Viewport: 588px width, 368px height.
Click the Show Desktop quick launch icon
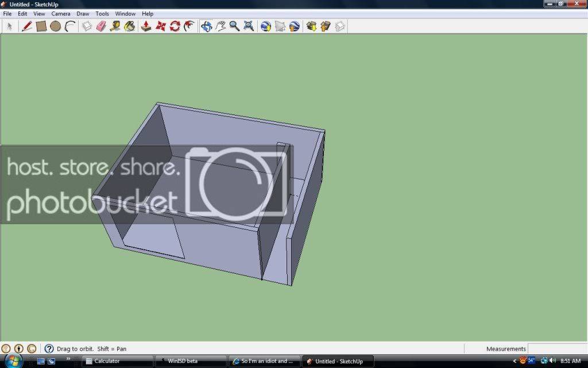(x=41, y=361)
